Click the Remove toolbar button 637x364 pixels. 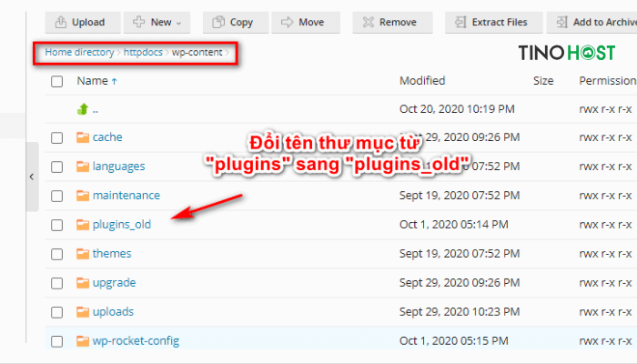tap(392, 22)
